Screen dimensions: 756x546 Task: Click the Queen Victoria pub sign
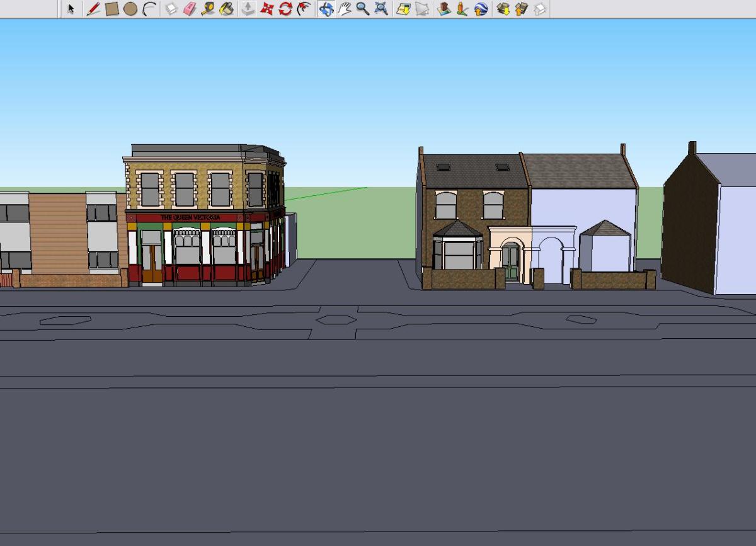(x=190, y=217)
